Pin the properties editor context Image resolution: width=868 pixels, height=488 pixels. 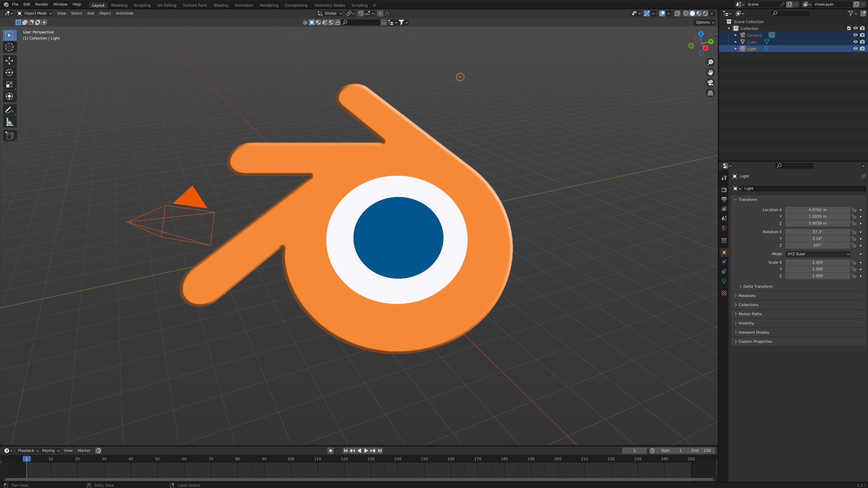863,176
